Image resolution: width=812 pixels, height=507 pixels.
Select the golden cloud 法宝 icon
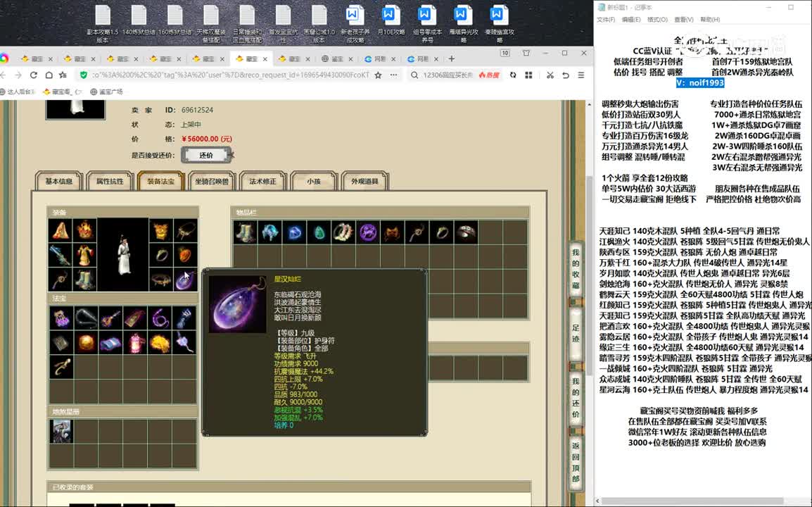tap(160, 343)
